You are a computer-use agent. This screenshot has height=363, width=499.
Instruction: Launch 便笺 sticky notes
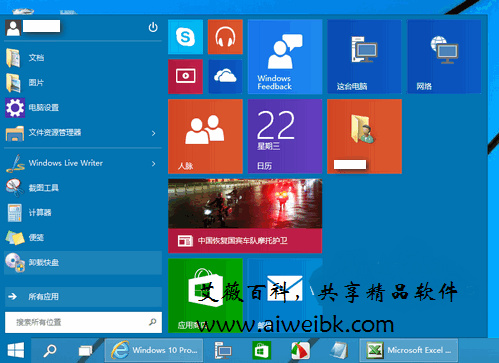(83, 238)
